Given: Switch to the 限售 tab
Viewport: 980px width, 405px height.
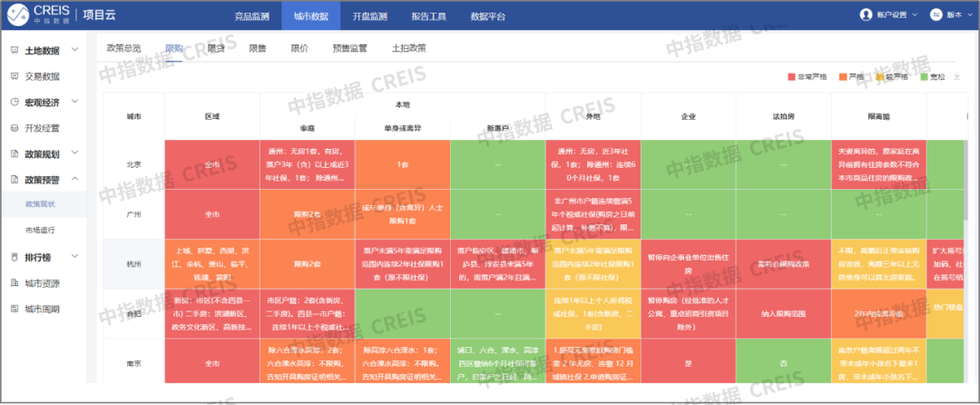Looking at the screenshot, I should click(258, 48).
